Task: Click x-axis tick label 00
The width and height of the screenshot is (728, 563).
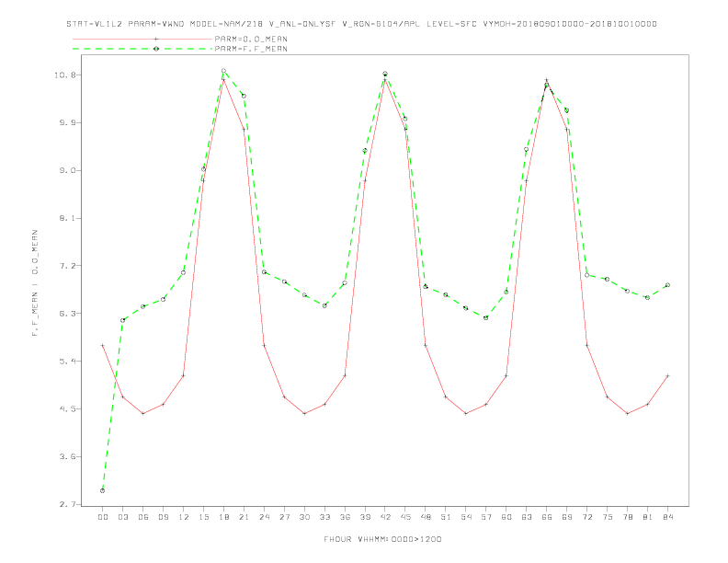Action: 103,517
